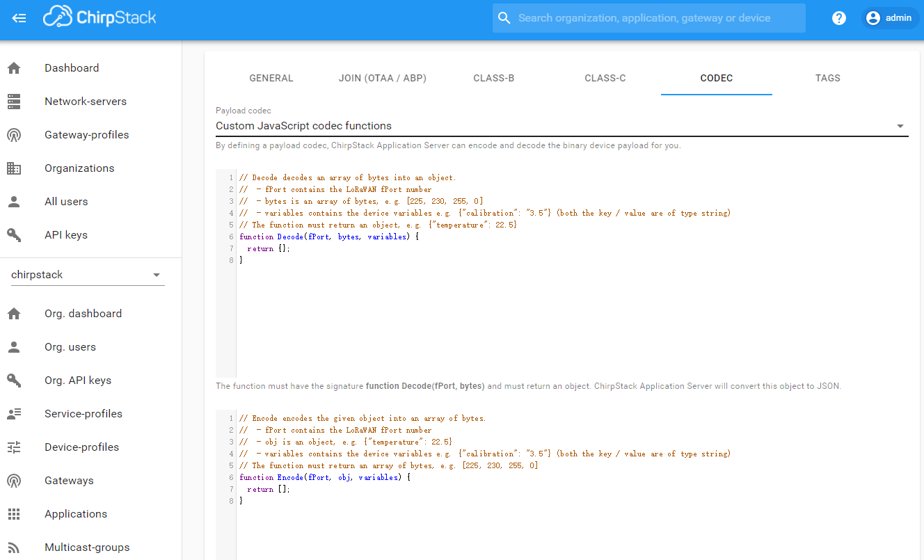The width and height of the screenshot is (924, 560).
Task: Select the CODEC tab
Action: click(717, 78)
